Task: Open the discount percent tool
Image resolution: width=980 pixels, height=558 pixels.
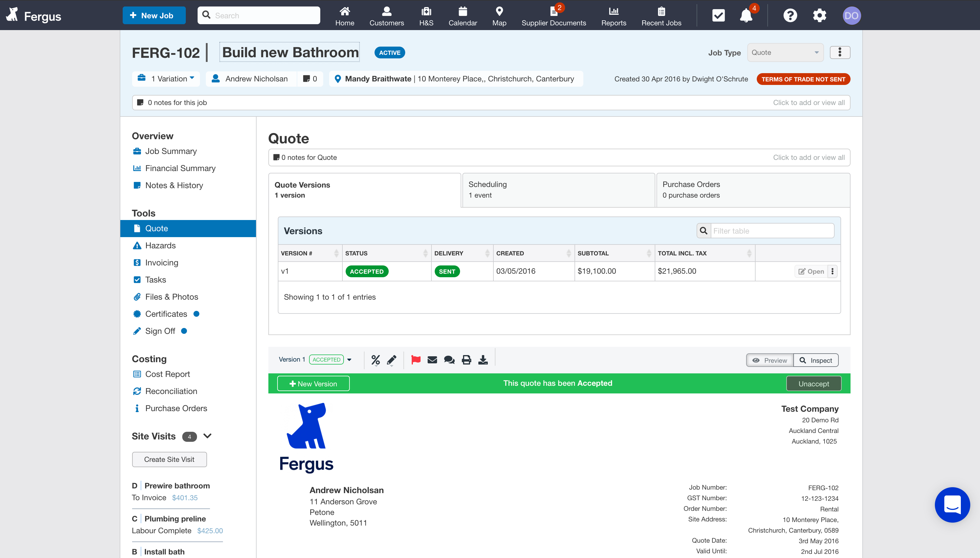Action: coord(375,360)
